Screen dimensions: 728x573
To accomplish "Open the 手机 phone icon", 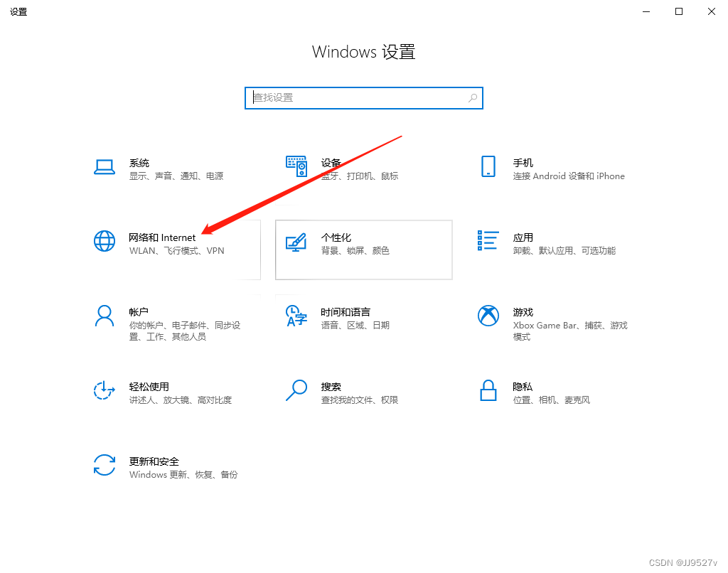I will pos(488,166).
